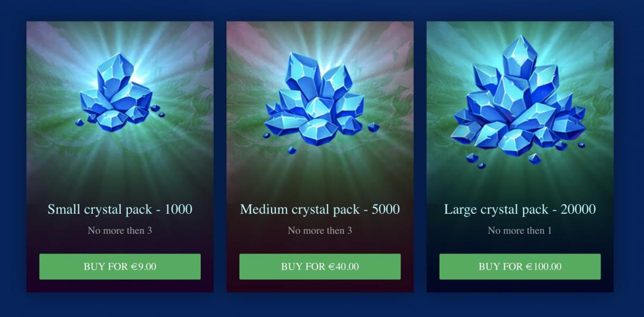Open the Small crystal pack - 1000 title
This screenshot has width=644, height=317.
coord(120,209)
